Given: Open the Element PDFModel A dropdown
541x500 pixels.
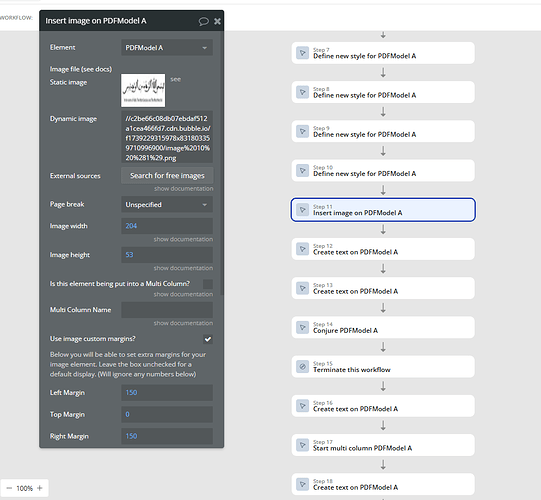Looking at the screenshot, I should pos(167,48).
